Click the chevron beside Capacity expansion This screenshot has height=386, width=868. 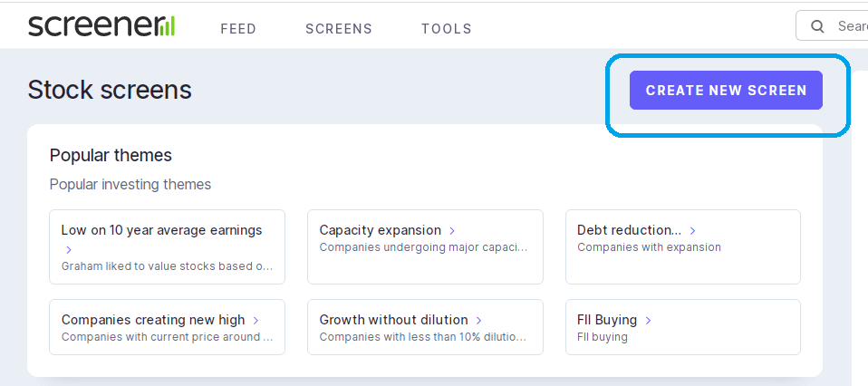coord(452,230)
